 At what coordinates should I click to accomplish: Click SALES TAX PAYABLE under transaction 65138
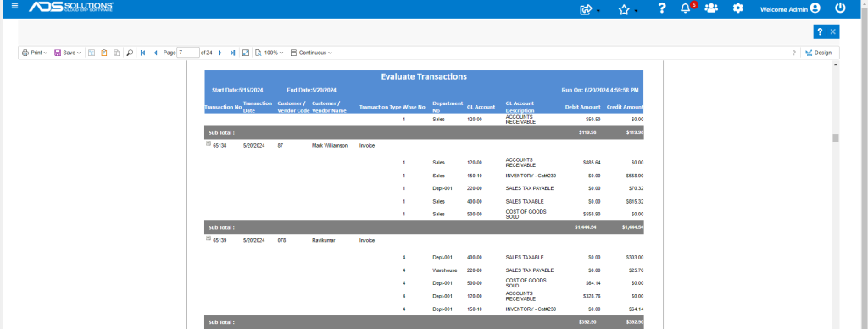[x=530, y=188]
